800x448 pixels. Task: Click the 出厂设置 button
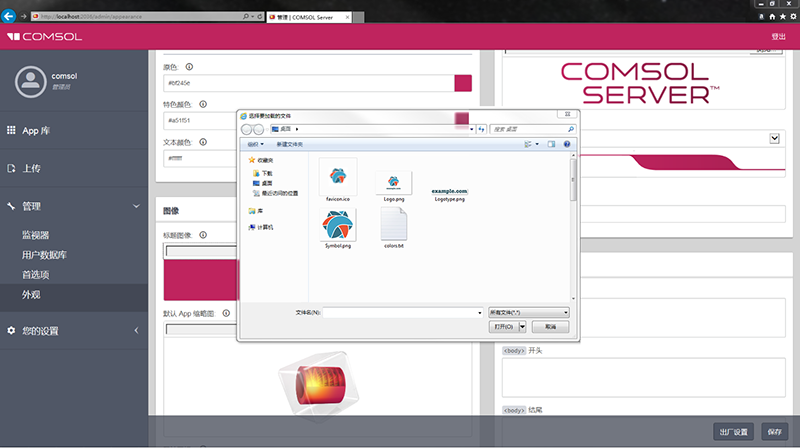pos(734,432)
